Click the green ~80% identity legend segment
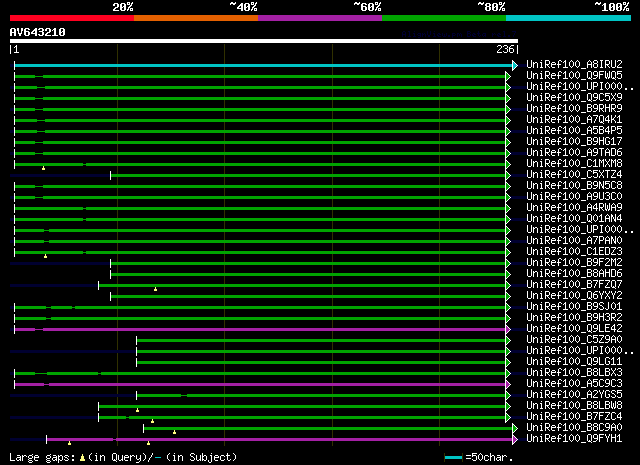This screenshot has height=465, width=640. click(x=444, y=18)
